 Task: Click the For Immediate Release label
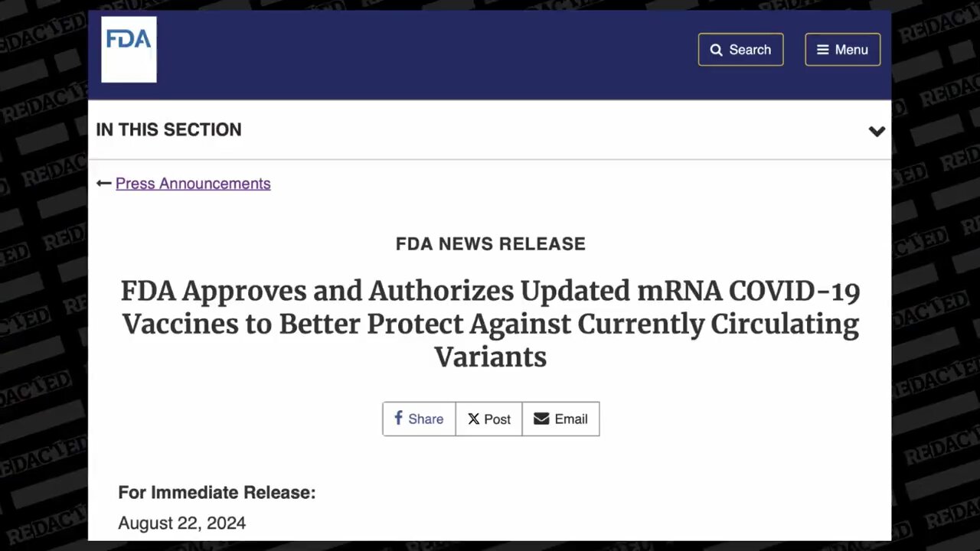coord(217,493)
